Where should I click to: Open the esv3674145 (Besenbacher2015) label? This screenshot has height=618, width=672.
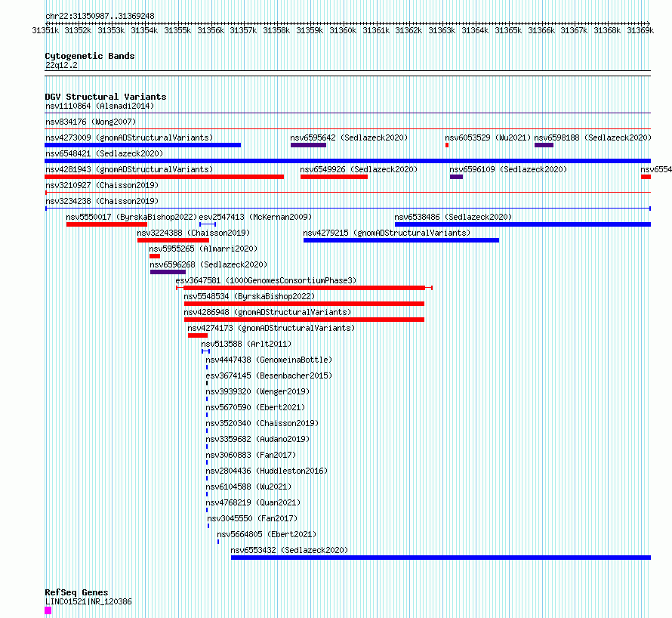[269, 375]
